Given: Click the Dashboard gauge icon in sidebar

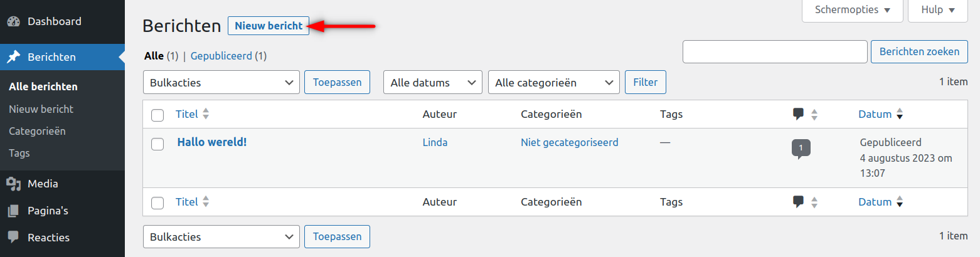Looking at the screenshot, I should click(x=13, y=21).
